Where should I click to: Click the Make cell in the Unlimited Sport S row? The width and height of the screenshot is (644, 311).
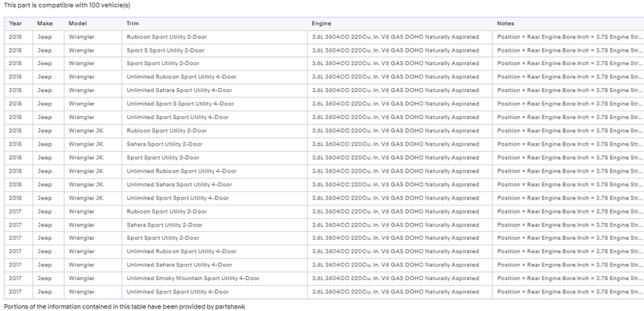(45, 104)
